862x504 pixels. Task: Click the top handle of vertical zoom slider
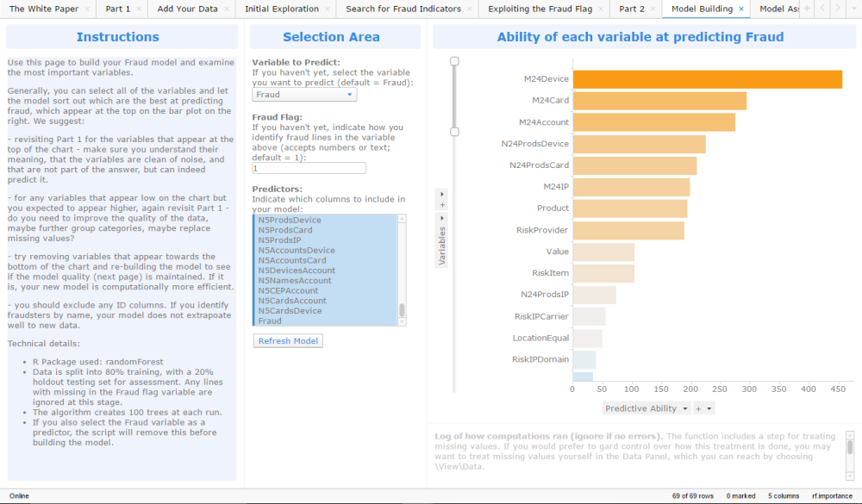(454, 61)
